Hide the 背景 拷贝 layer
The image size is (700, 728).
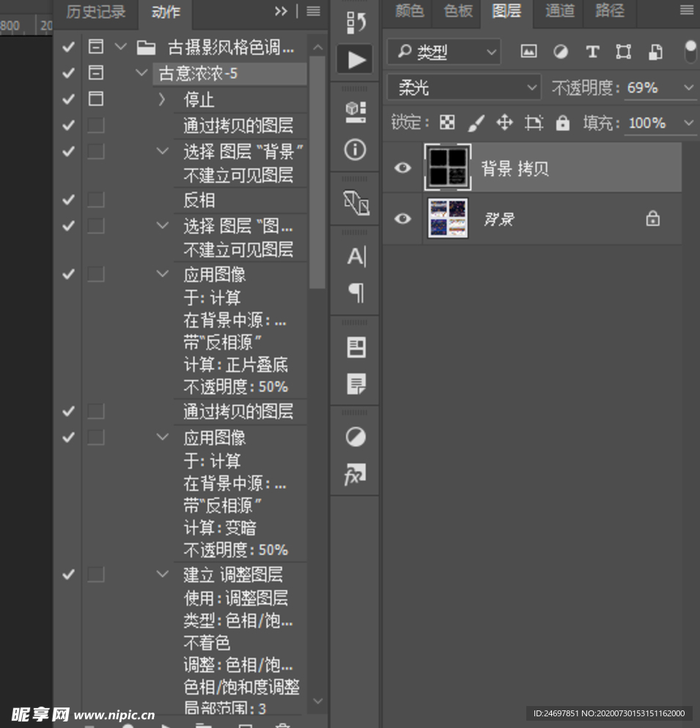click(x=402, y=167)
